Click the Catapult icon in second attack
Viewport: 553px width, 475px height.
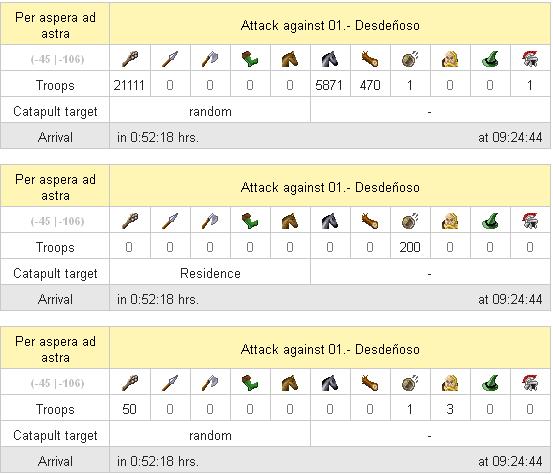coord(410,221)
